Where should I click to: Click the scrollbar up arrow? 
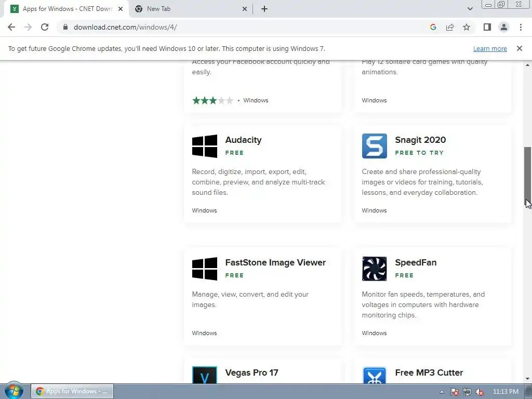[x=528, y=65]
